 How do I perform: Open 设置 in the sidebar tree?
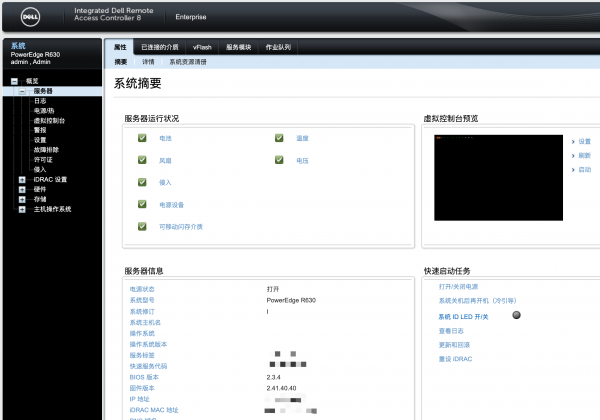click(x=40, y=140)
